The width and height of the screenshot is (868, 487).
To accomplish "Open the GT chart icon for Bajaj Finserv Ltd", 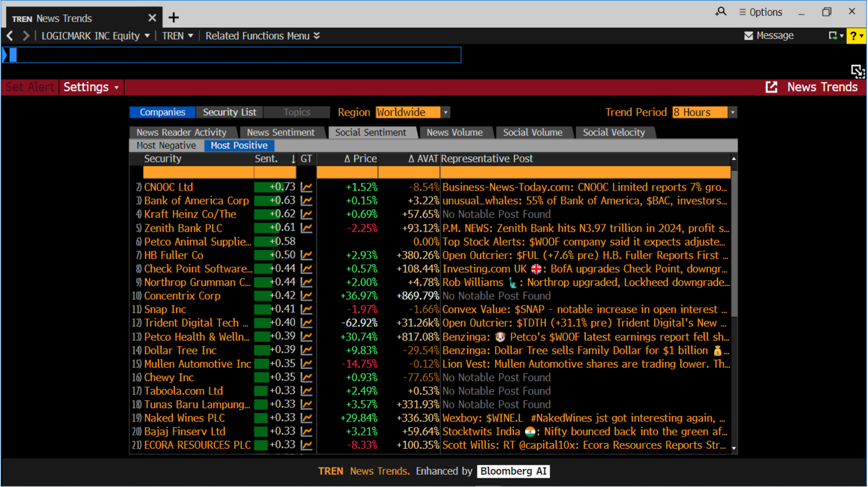I will (x=307, y=432).
